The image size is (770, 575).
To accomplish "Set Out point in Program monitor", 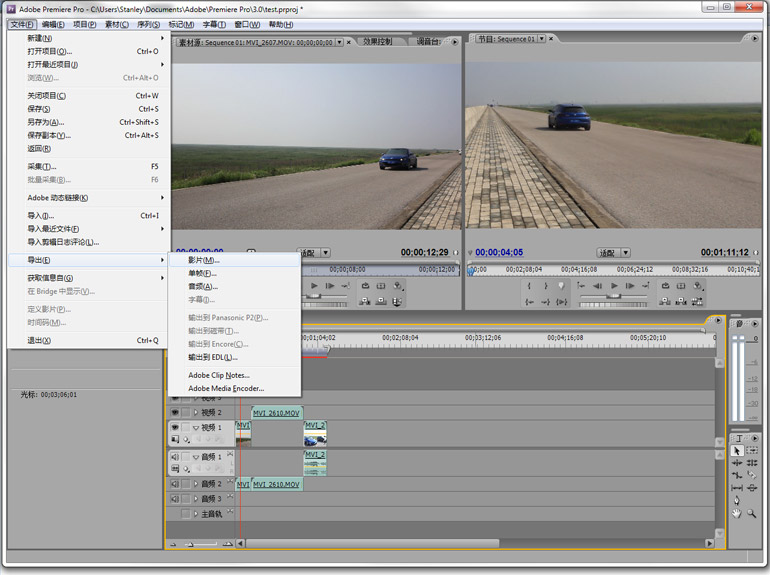I will click(545, 286).
